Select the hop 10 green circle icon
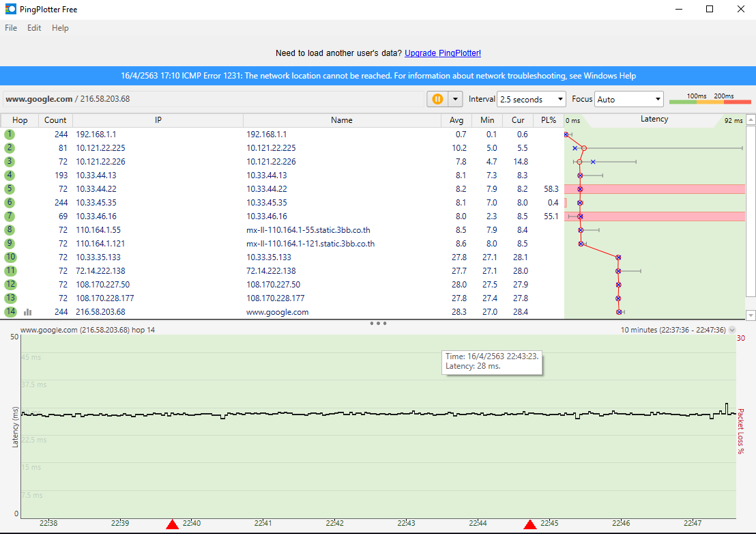 [x=10, y=257]
